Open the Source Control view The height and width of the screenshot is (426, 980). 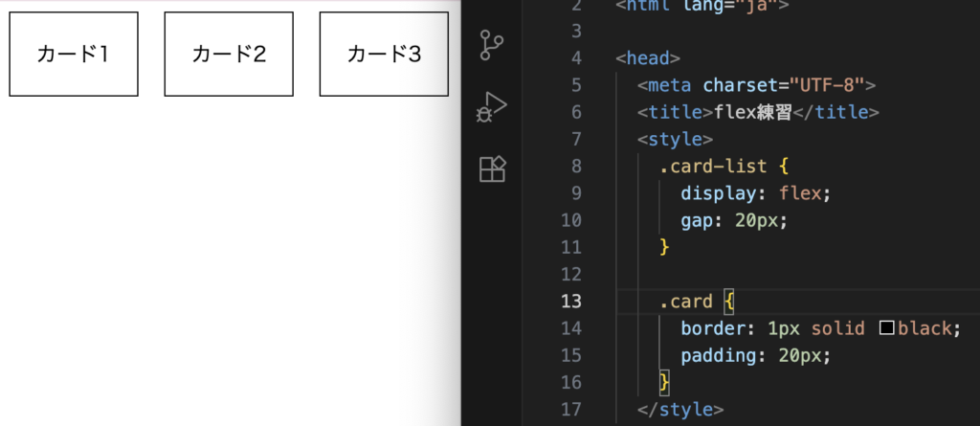point(492,46)
